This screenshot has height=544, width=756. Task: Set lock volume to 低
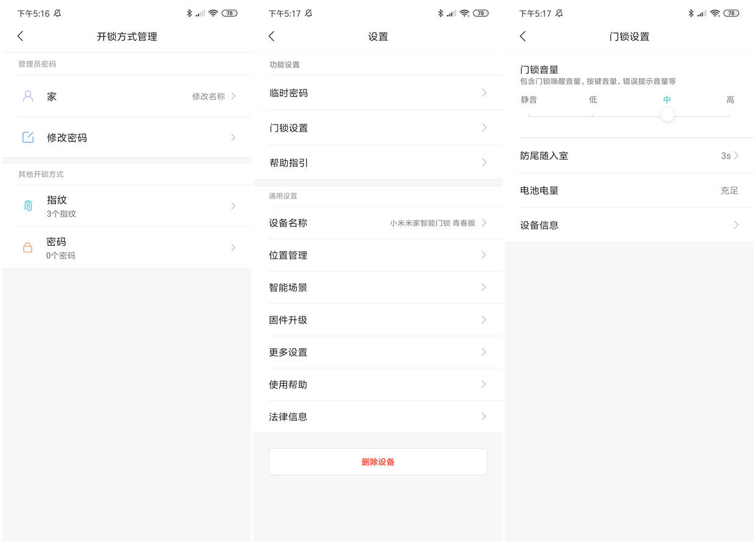(x=593, y=115)
